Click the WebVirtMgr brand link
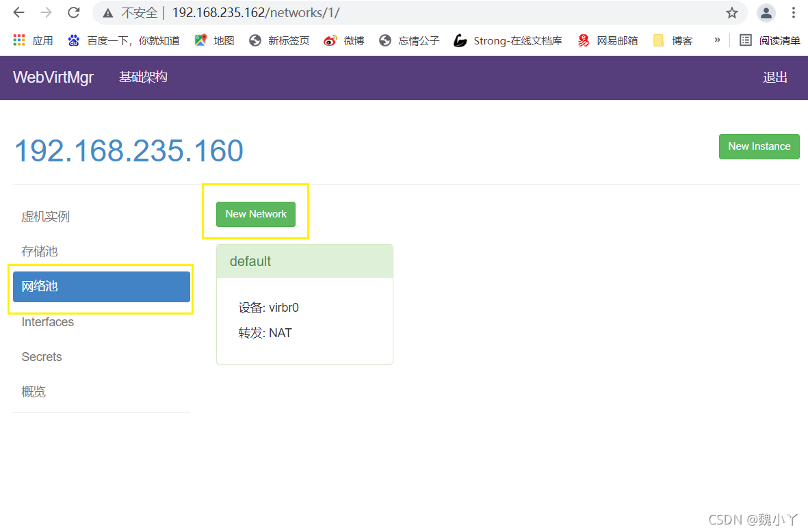Image resolution: width=808 pixels, height=532 pixels. click(53, 77)
